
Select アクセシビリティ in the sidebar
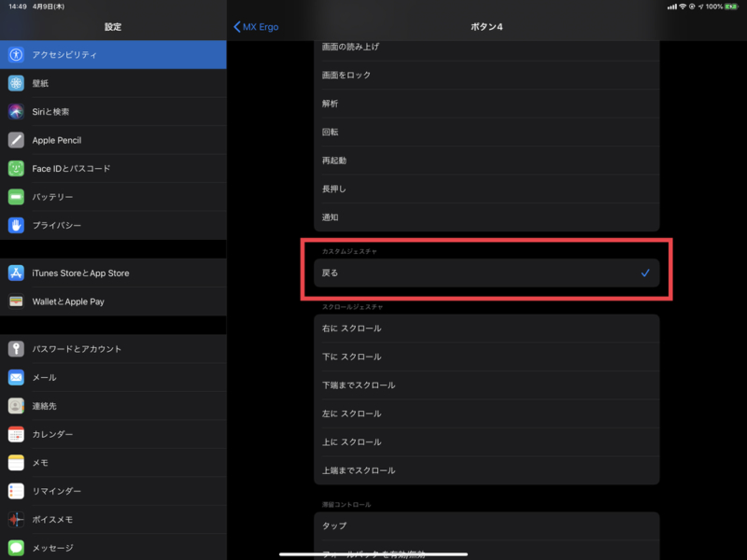(113, 54)
